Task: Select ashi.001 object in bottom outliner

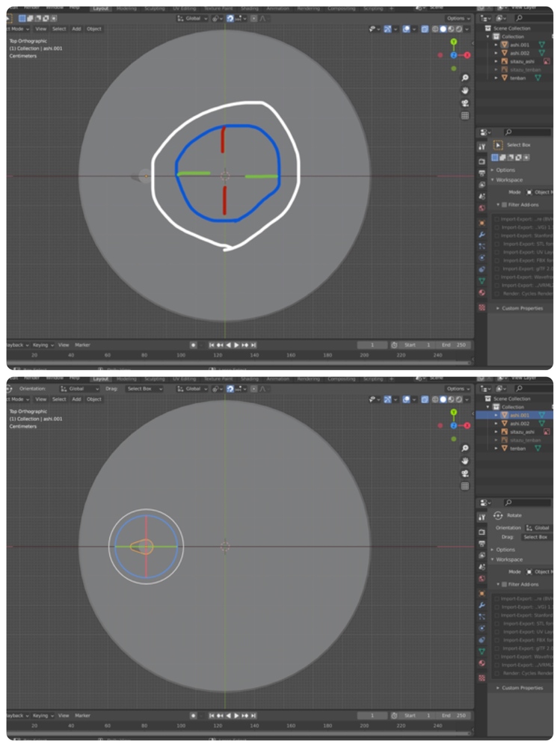Action: [x=520, y=415]
